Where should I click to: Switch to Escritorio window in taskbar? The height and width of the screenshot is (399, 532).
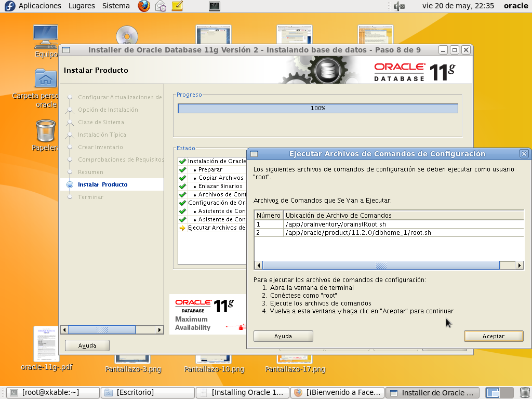[148, 393]
